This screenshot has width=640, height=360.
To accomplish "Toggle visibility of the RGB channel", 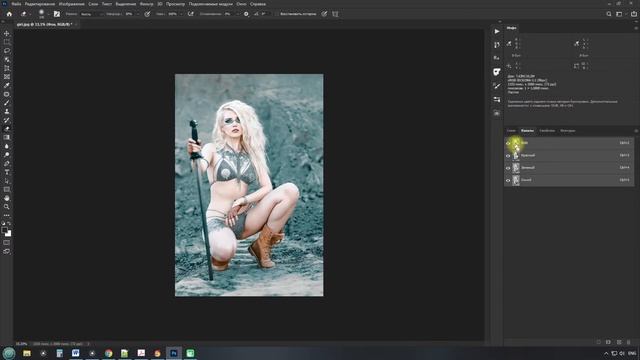I will tap(508, 143).
